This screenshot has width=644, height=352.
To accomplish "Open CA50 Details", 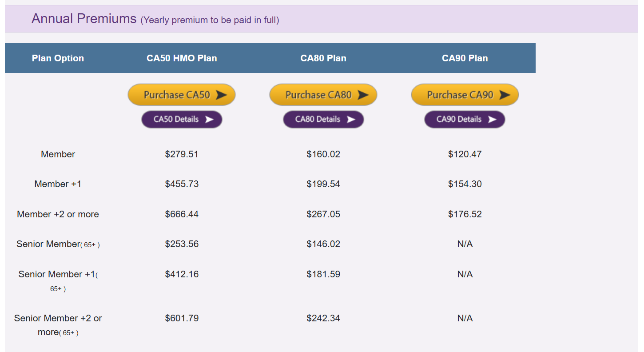I will pyautogui.click(x=182, y=119).
